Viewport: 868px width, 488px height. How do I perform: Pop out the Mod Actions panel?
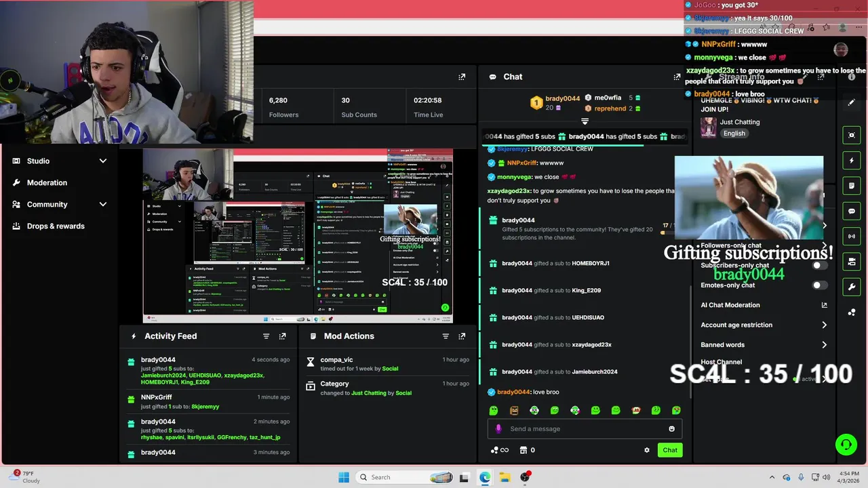coord(462,336)
